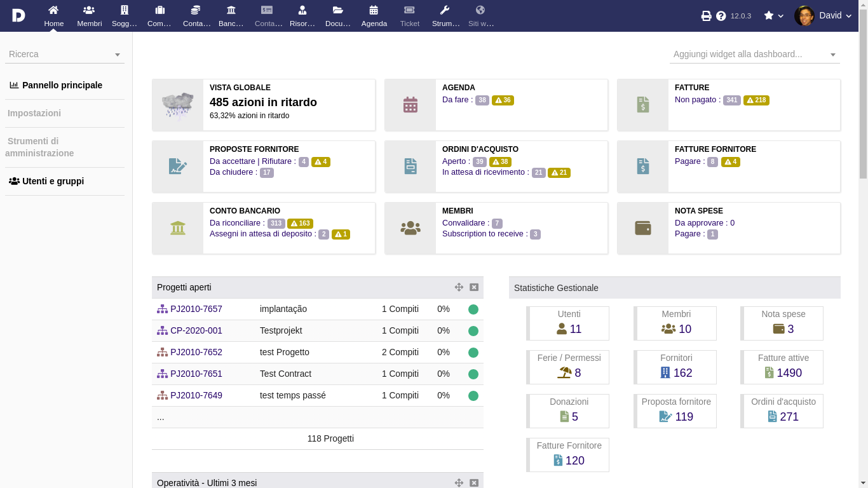
Task: Open the Membri menu in top bar
Action: click(x=89, y=16)
